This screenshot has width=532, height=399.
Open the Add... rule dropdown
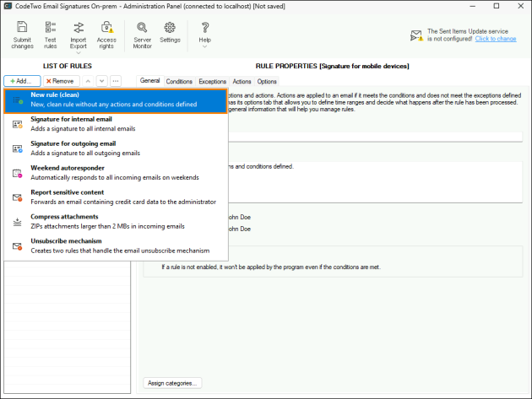coord(23,81)
